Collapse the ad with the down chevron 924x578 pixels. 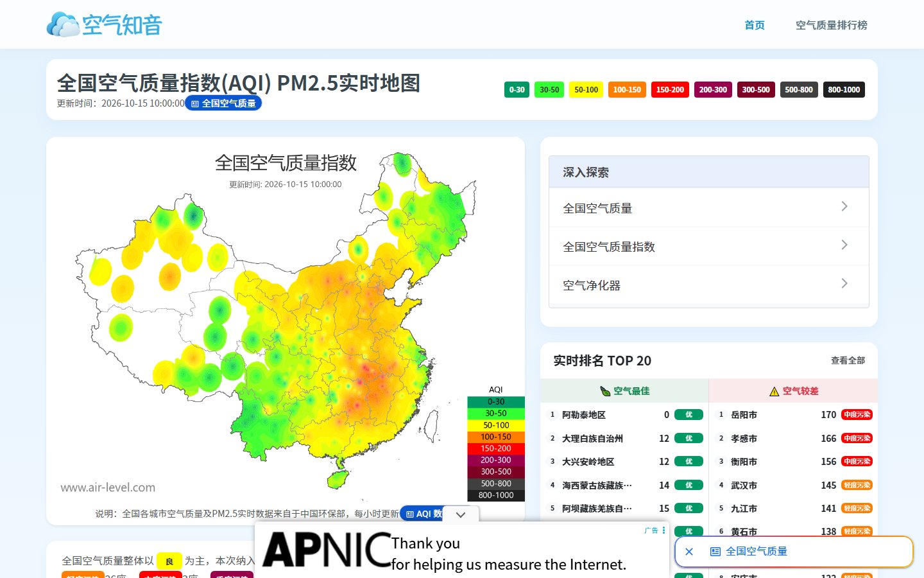(461, 514)
